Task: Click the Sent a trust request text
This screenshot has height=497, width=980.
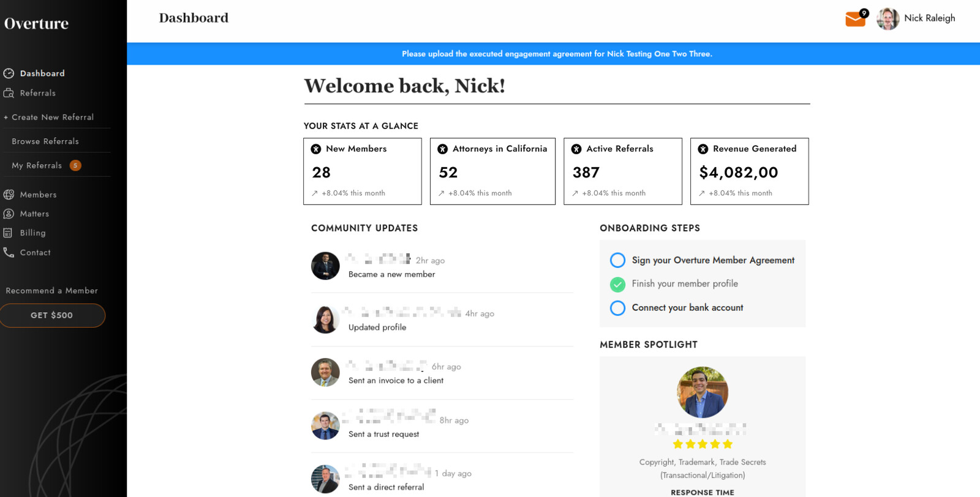Action: (x=383, y=434)
